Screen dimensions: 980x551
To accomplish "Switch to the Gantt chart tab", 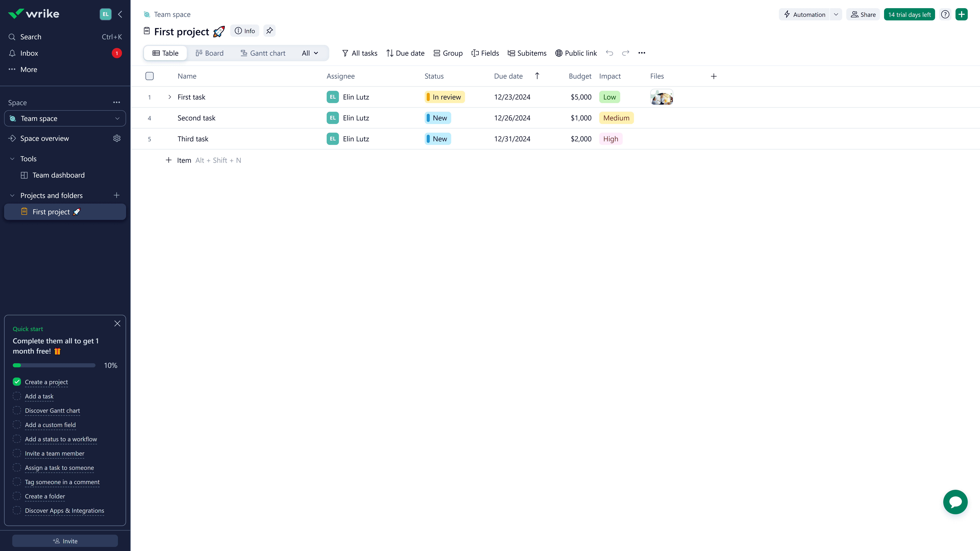I will point(263,53).
